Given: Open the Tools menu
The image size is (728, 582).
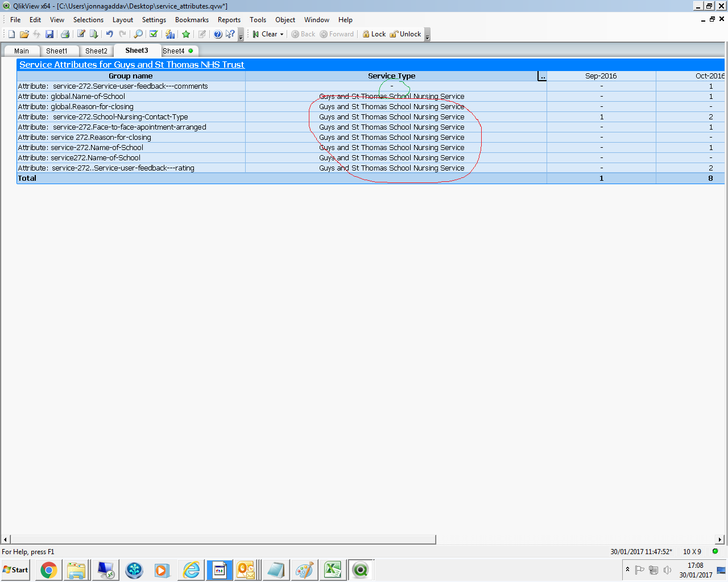Looking at the screenshot, I should pyautogui.click(x=258, y=20).
